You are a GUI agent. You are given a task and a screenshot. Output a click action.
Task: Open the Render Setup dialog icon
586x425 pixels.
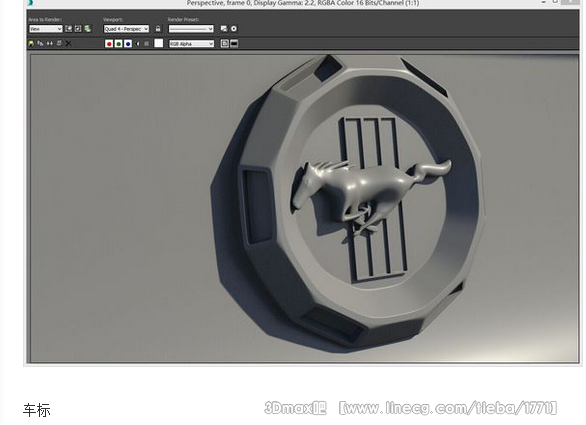[223, 28]
